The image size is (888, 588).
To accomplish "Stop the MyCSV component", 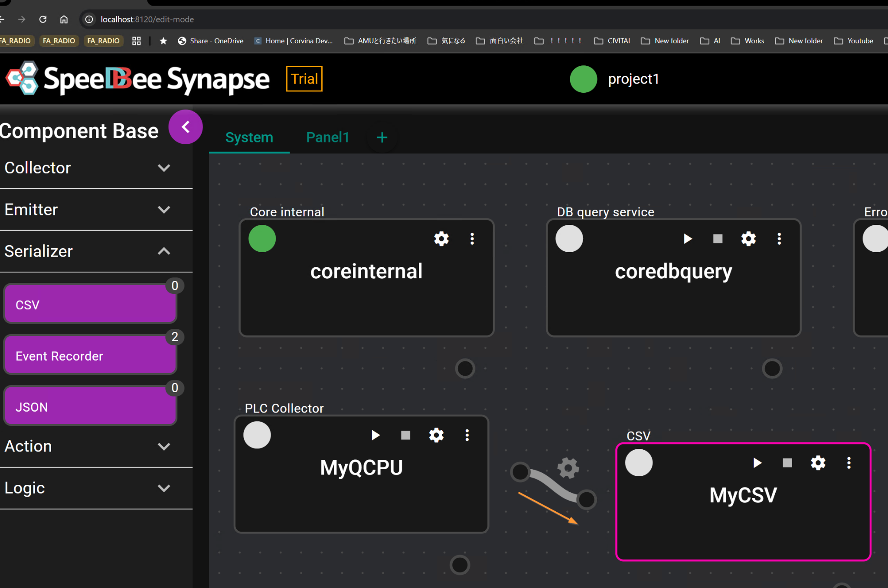I will tap(787, 463).
